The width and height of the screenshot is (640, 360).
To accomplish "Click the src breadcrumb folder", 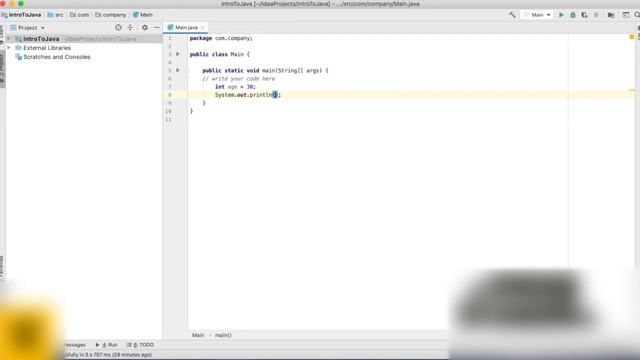I will [56, 15].
